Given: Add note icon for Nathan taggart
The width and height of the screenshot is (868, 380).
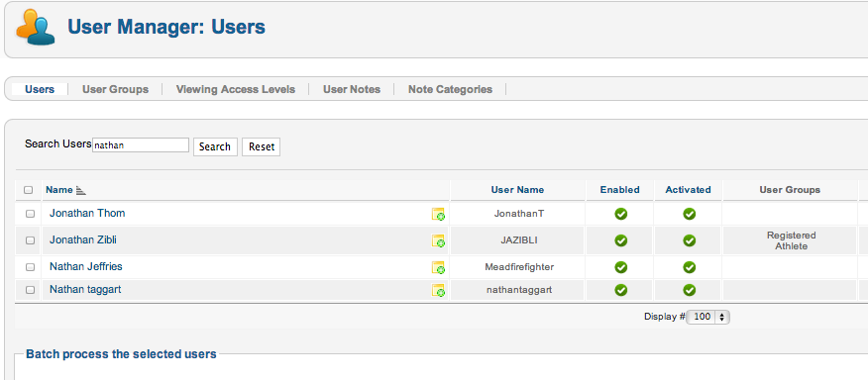Looking at the screenshot, I should [438, 290].
